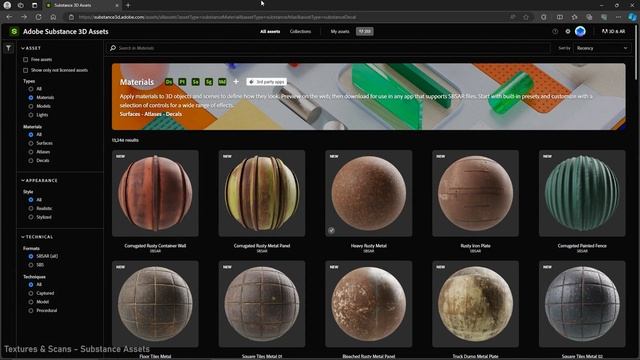The height and width of the screenshot is (360, 640).
Task: Click the browser address bar URL
Action: pos(217,17)
